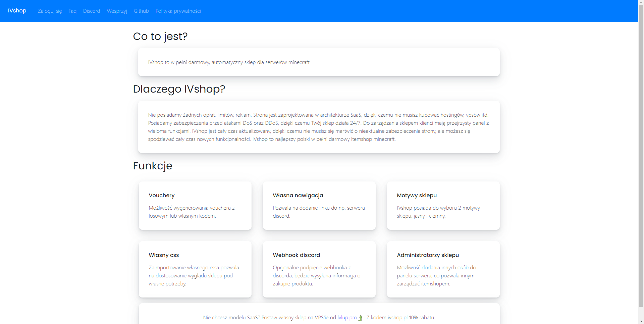
Task: Follow the lvlup.pro hyperlink
Action: point(347,317)
